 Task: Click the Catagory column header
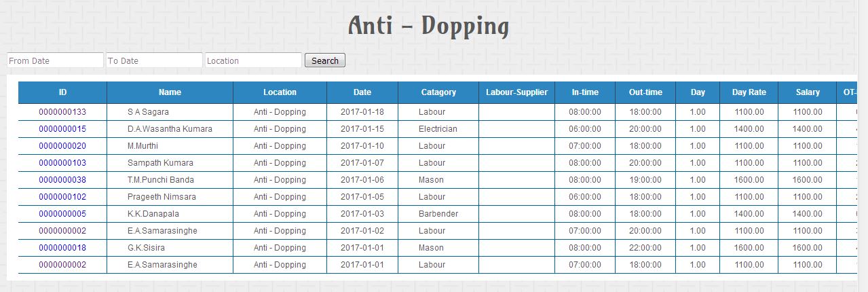tap(438, 92)
